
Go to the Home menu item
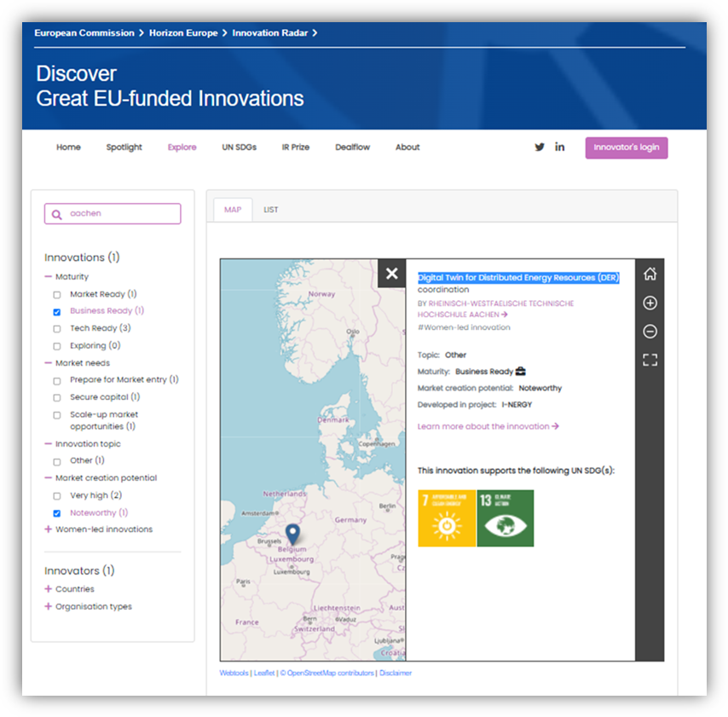coord(68,147)
